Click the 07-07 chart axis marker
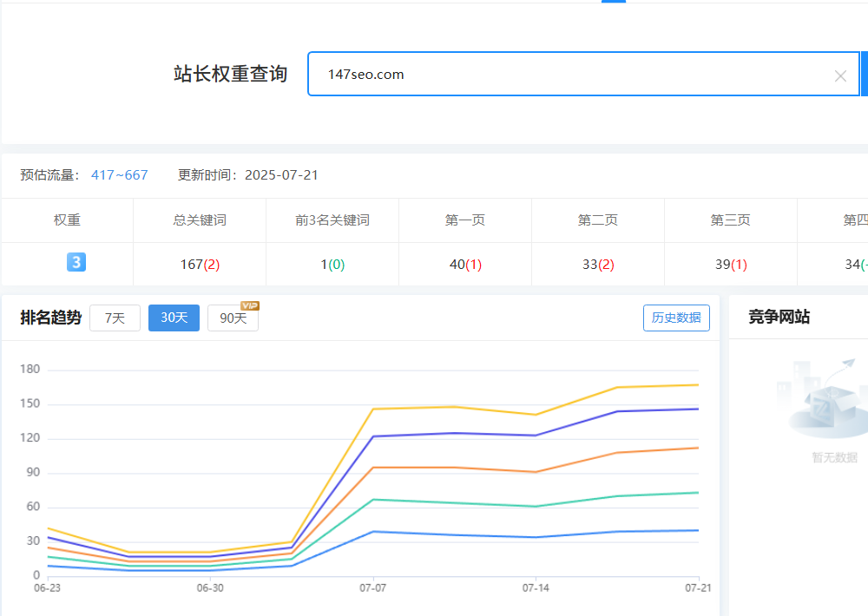868x616 pixels. coord(373,587)
